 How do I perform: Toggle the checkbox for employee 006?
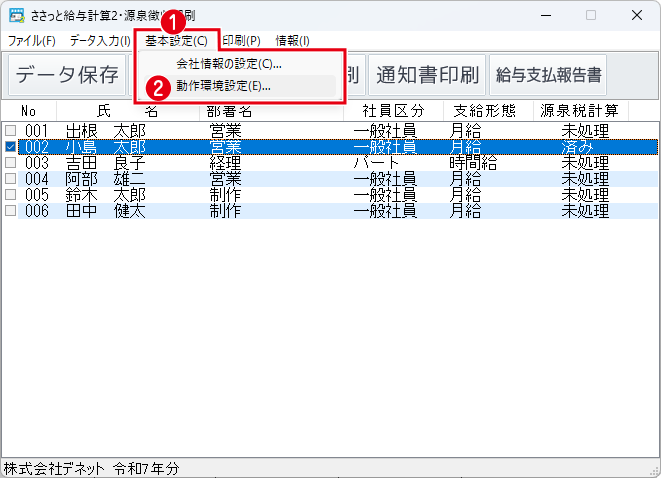click(11, 211)
